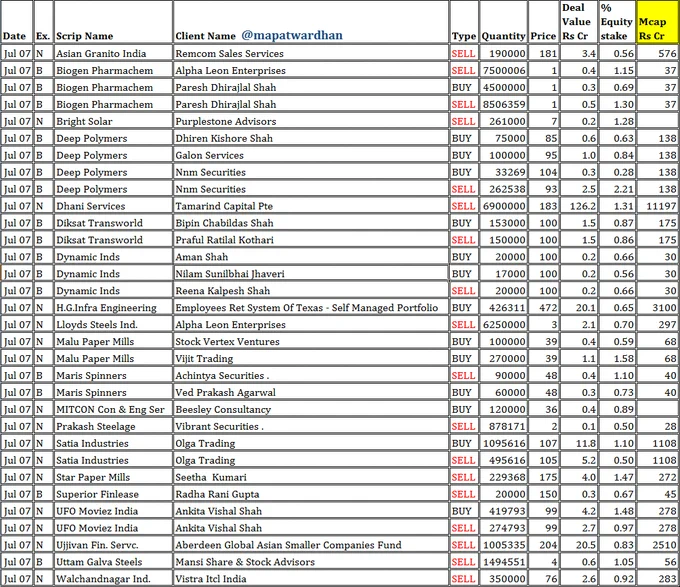
Task: Click Reena Kalpesh Shah cell
Action: point(311,290)
